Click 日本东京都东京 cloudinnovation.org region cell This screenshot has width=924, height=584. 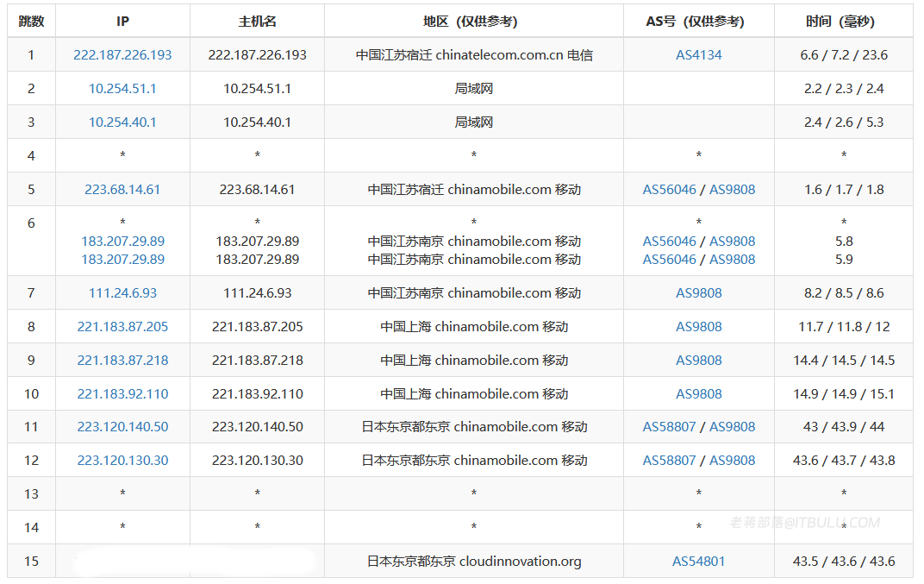point(474,561)
